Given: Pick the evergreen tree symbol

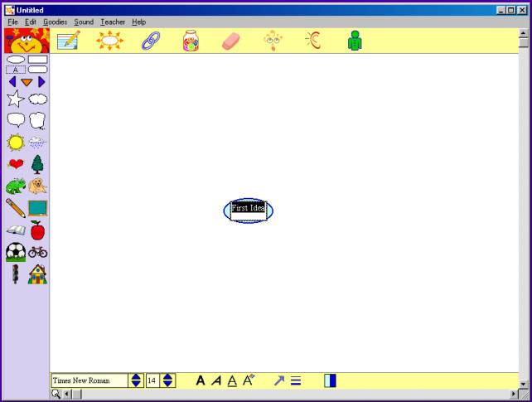Looking at the screenshot, I should tap(37, 165).
